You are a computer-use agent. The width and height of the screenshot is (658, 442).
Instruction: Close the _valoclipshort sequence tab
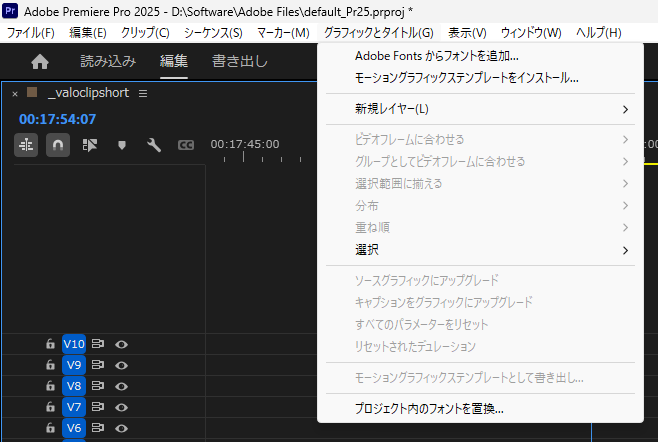15,94
